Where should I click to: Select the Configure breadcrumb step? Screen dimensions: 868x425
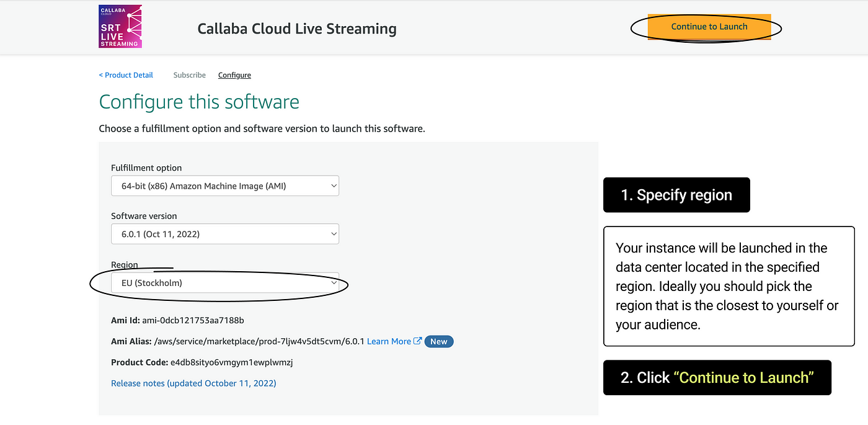234,75
